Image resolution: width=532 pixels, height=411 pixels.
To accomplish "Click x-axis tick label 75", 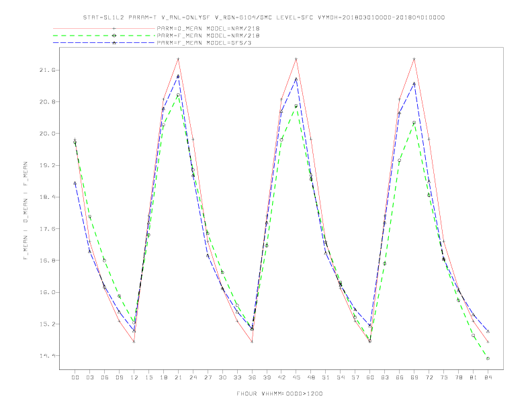I will (444, 377).
